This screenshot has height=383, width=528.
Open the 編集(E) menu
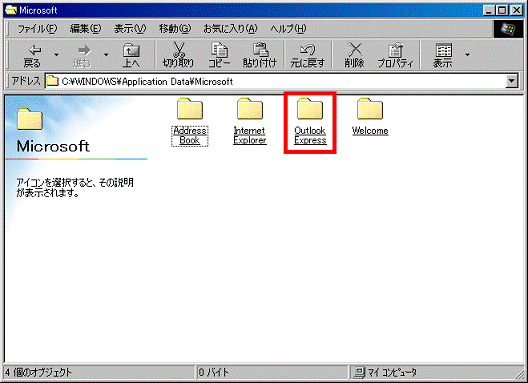pyautogui.click(x=85, y=29)
